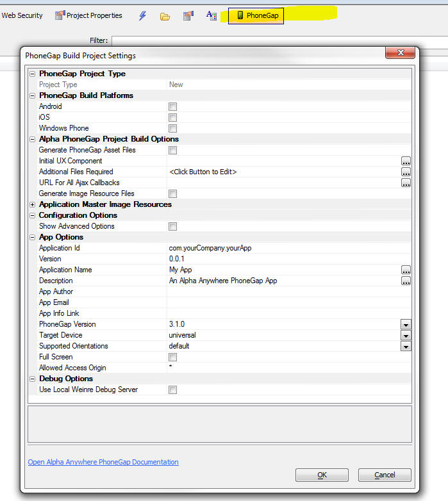
Task: Open ellipsis editor for URL For All Ajax Callbacks
Action: point(406,183)
